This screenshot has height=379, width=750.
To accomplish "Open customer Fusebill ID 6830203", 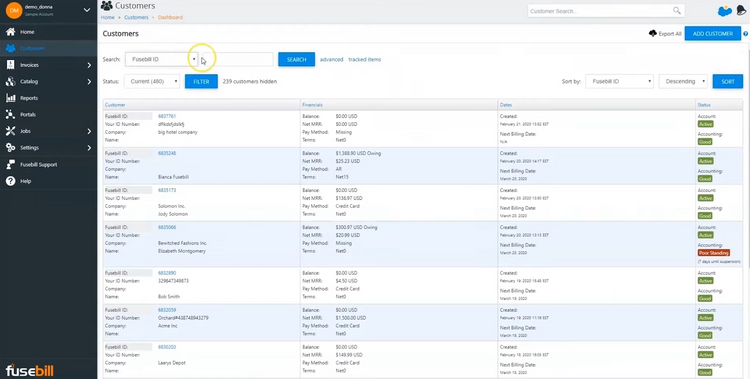I will [x=167, y=347].
